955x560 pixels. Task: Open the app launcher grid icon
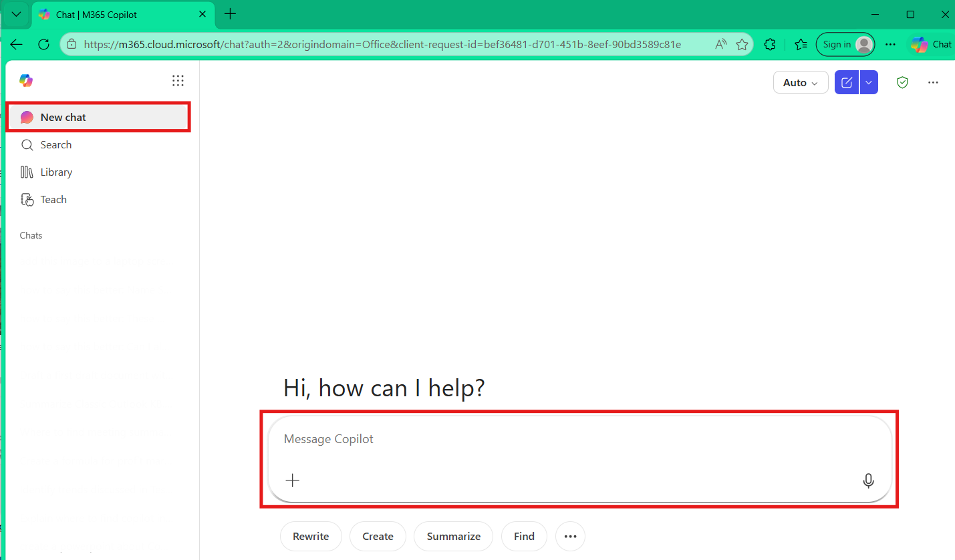click(x=178, y=81)
